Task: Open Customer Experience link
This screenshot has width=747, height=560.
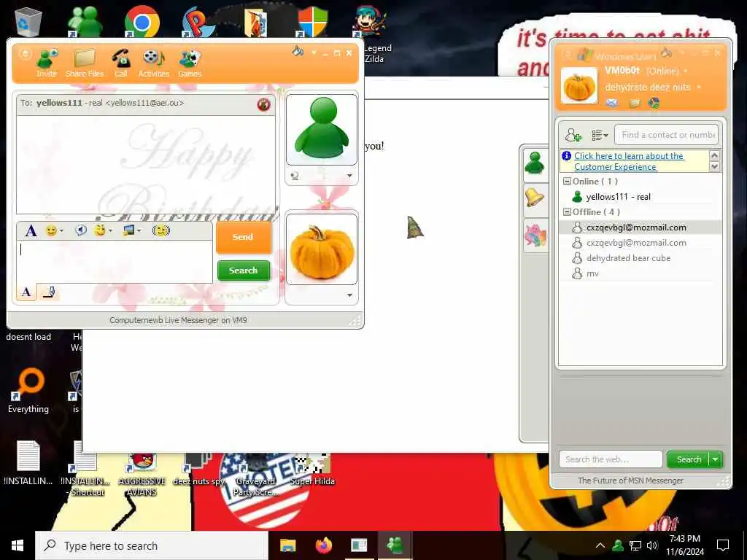Action: [629, 161]
